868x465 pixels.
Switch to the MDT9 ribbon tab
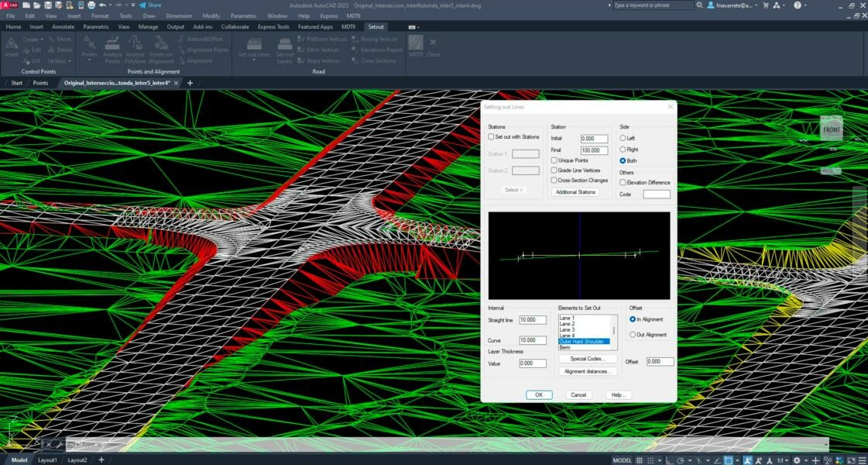pyautogui.click(x=348, y=26)
